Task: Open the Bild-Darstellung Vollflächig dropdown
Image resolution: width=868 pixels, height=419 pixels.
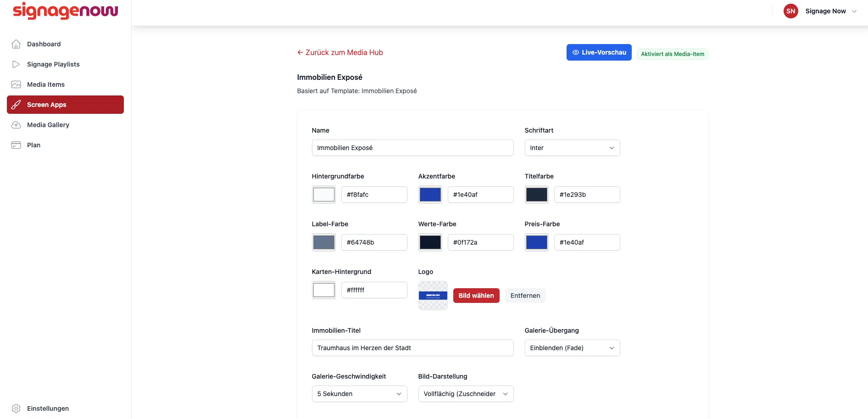Action: (466, 394)
